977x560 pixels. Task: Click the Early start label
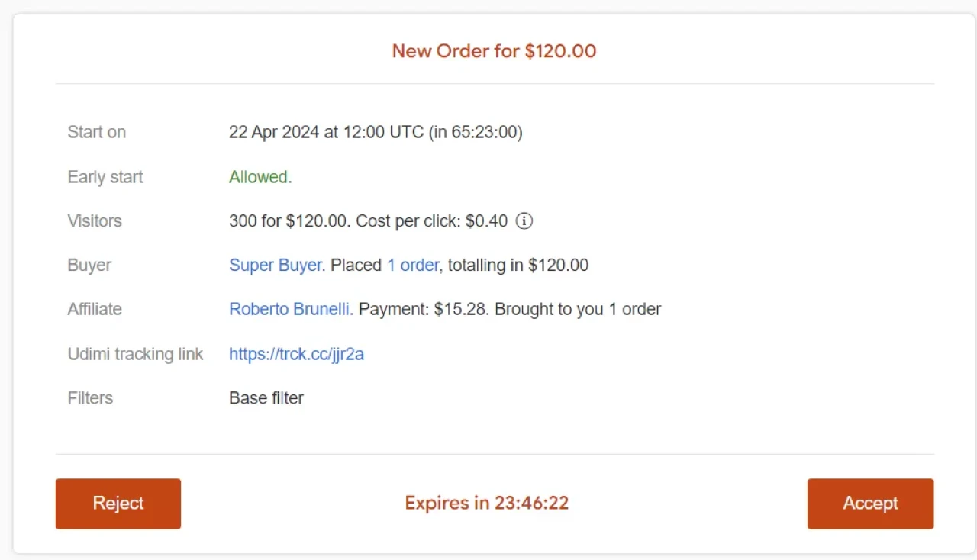click(105, 177)
